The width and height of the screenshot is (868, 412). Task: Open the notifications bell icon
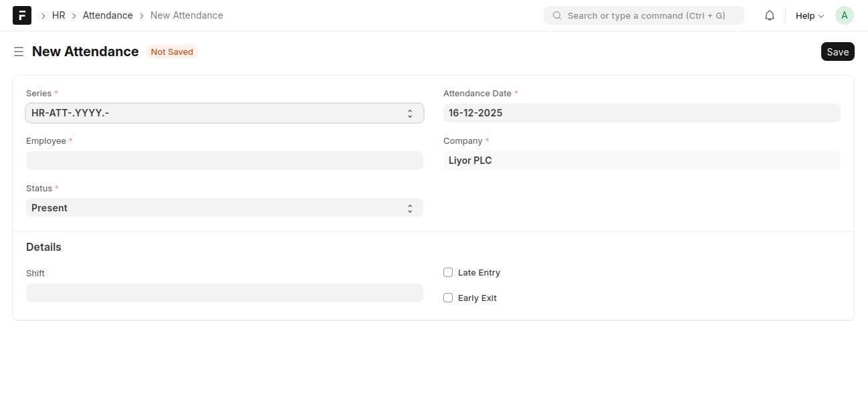[x=770, y=15]
